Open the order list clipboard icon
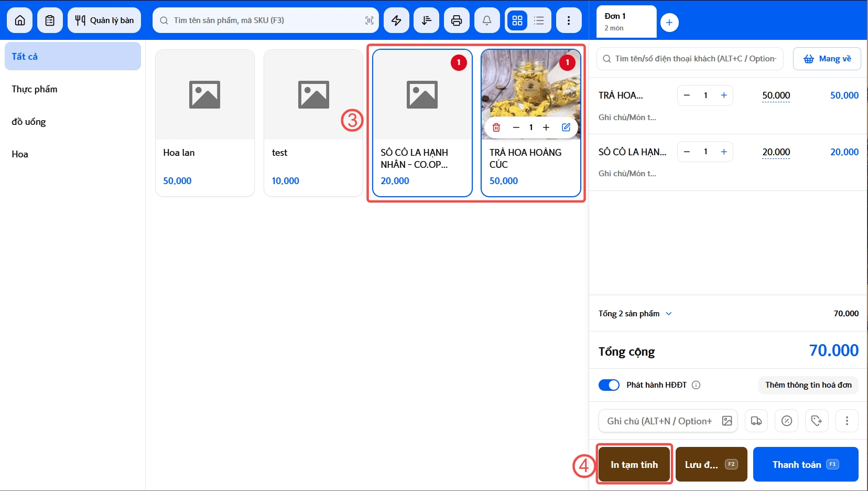Viewport: 868px width, 491px height. [x=50, y=20]
